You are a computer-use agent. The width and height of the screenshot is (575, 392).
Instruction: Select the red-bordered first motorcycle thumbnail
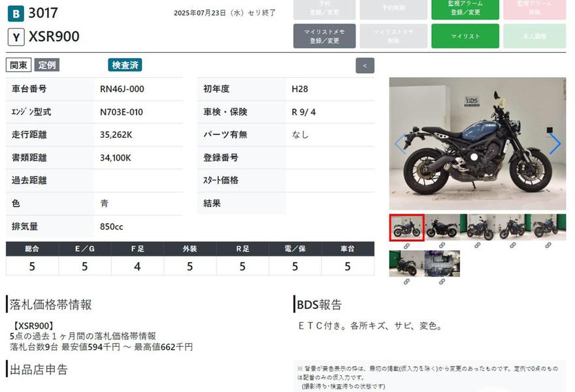tap(406, 227)
